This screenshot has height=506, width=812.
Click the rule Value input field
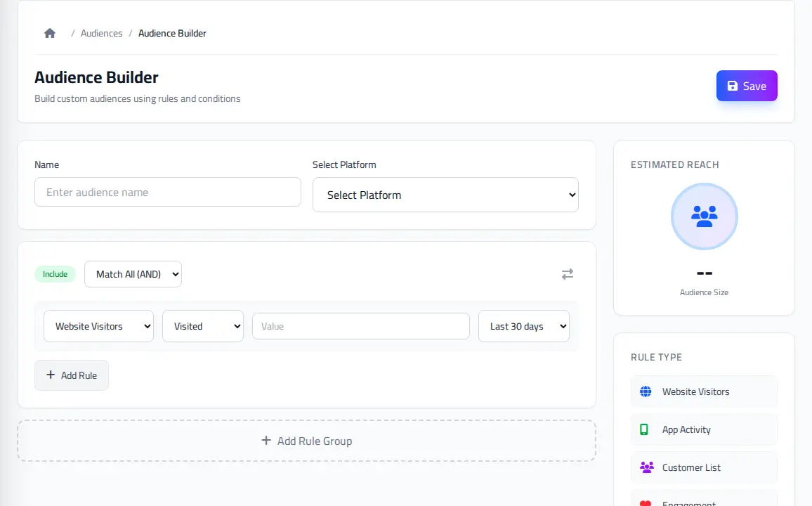361,326
